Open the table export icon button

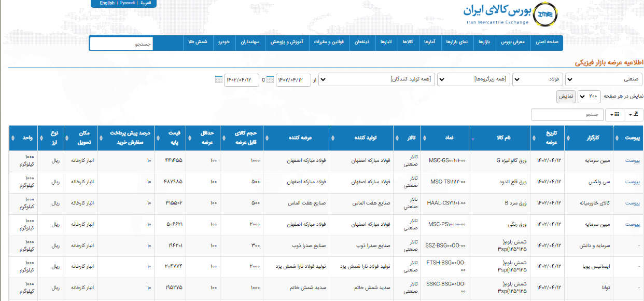(x=634, y=114)
